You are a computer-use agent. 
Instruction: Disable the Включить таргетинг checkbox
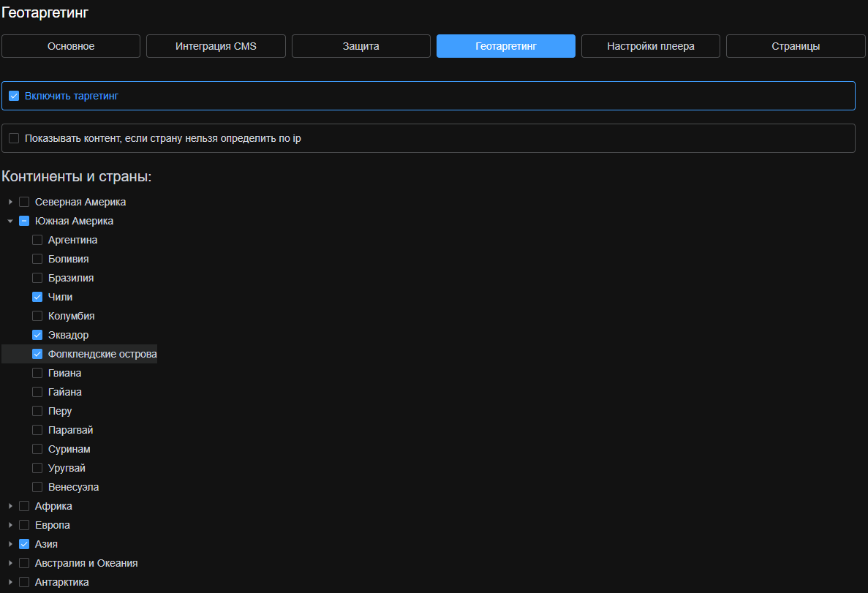[x=14, y=96]
